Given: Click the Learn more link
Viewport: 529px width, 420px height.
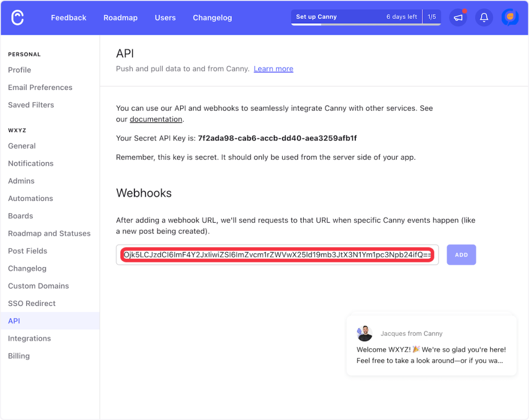Looking at the screenshot, I should pos(273,69).
